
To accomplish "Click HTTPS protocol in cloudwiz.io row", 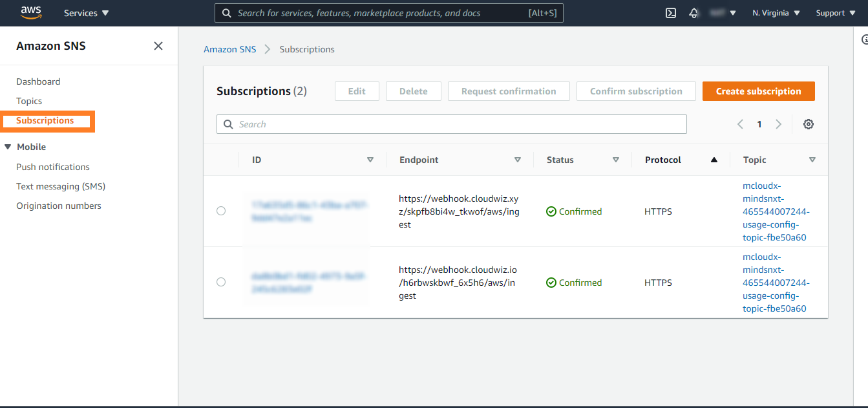I will click(658, 283).
